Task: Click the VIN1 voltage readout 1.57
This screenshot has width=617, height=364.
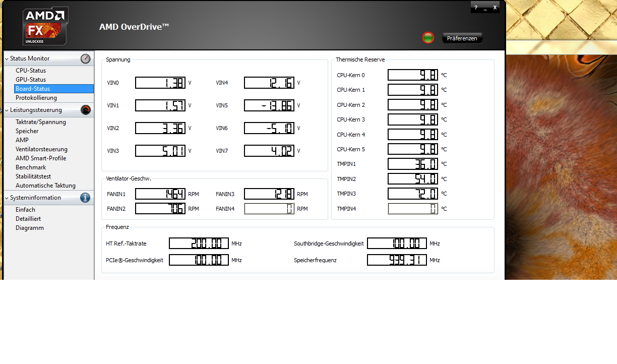Action: (160, 105)
